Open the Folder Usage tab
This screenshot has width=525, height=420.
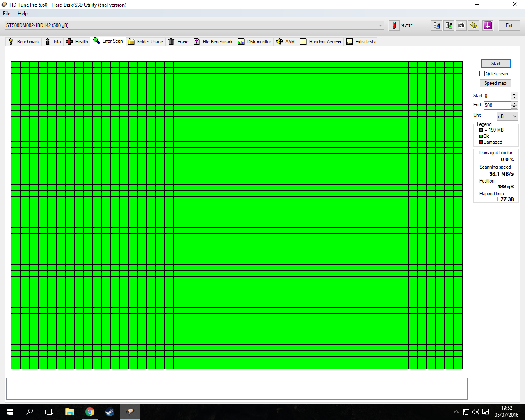(146, 42)
